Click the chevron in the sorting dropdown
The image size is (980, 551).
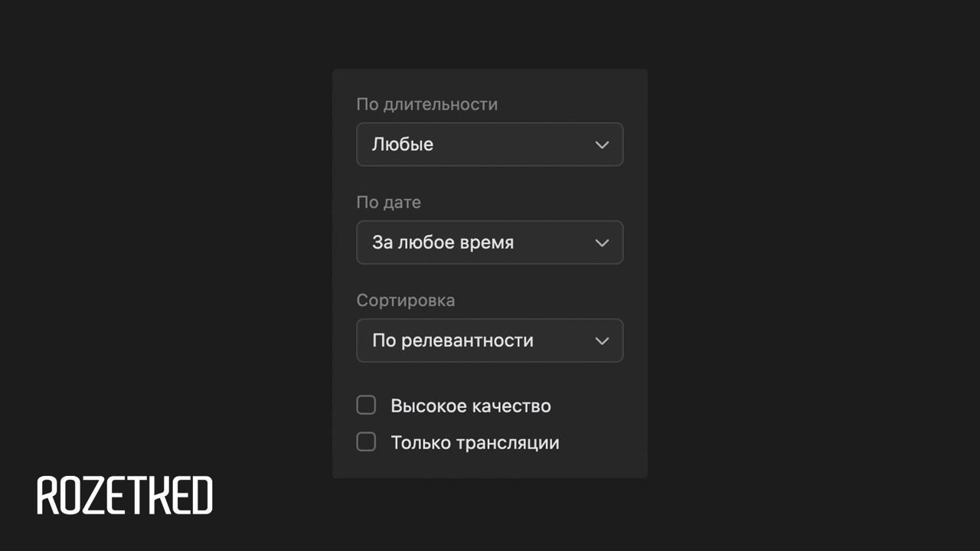[x=602, y=341]
